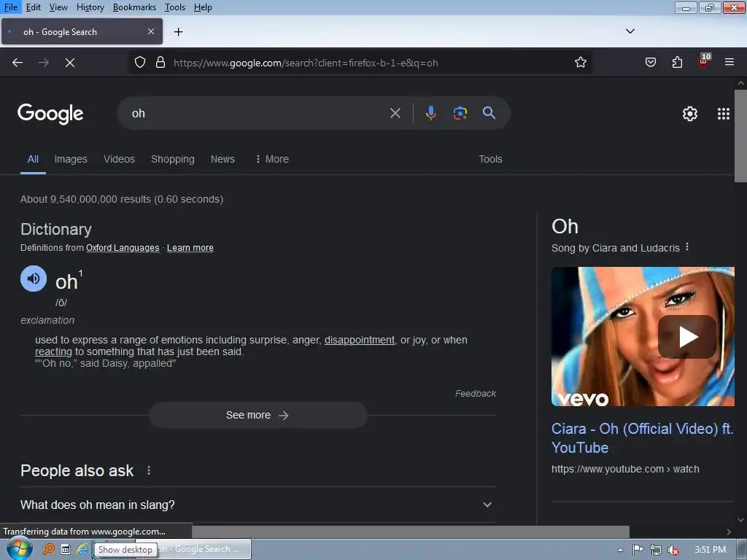The image size is (747, 560).
Task: Open the History menu
Action: click(x=90, y=7)
